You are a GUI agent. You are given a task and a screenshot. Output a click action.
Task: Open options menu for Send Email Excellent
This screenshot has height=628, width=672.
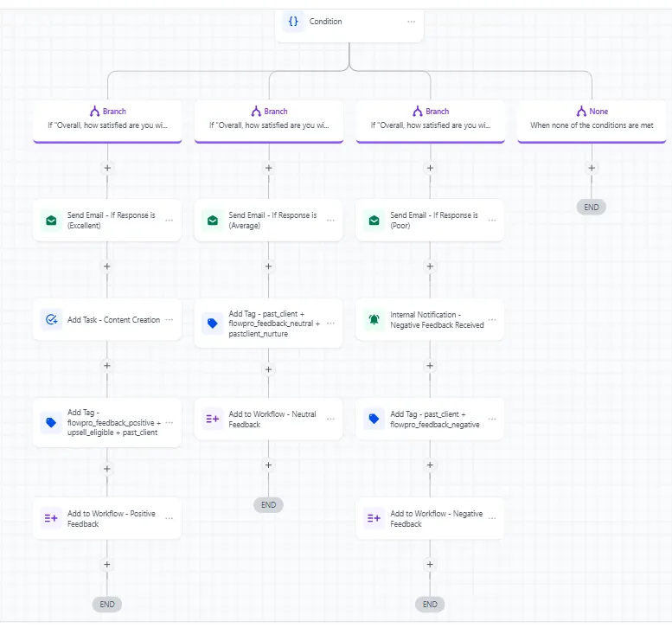170,221
